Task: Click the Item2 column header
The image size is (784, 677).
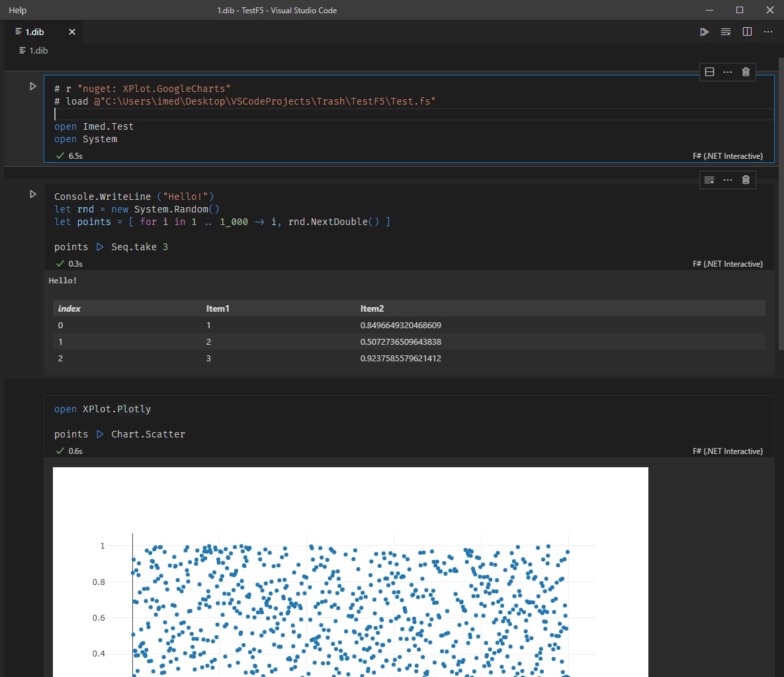Action: [372, 308]
